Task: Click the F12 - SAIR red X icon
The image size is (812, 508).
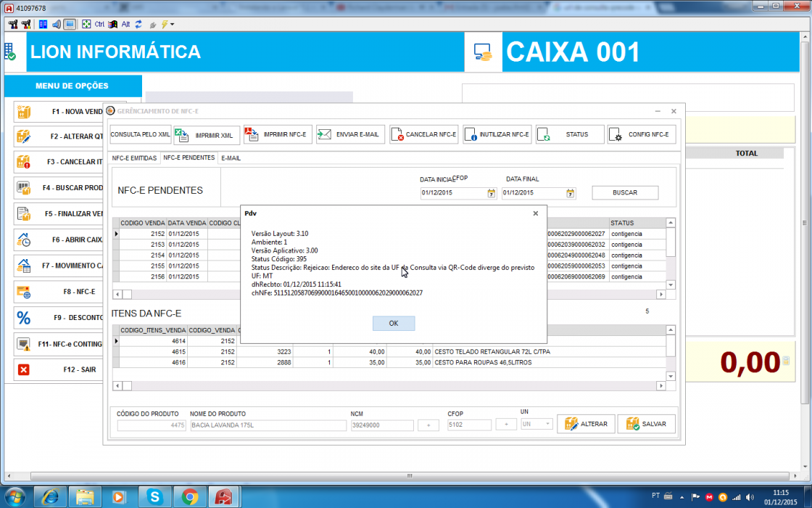Action: [x=24, y=369]
